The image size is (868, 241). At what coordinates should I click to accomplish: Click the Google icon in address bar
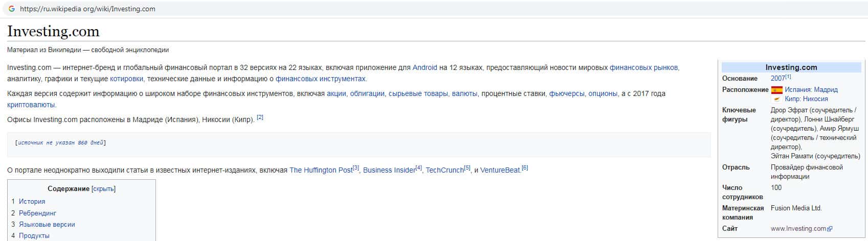point(11,9)
